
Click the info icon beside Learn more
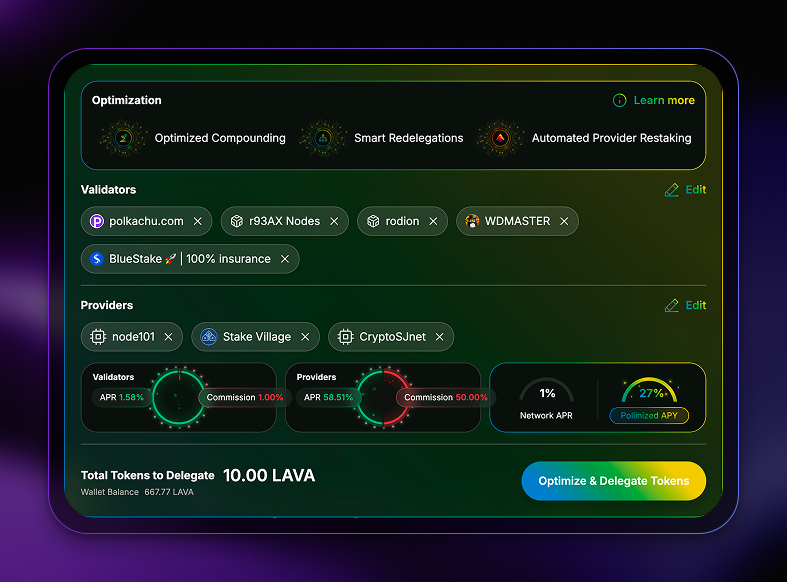point(620,100)
